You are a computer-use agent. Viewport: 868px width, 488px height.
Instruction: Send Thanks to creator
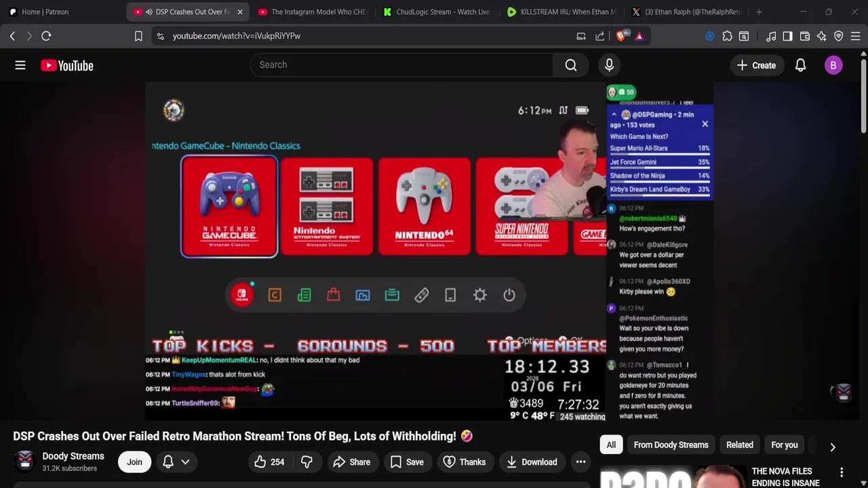click(x=465, y=462)
